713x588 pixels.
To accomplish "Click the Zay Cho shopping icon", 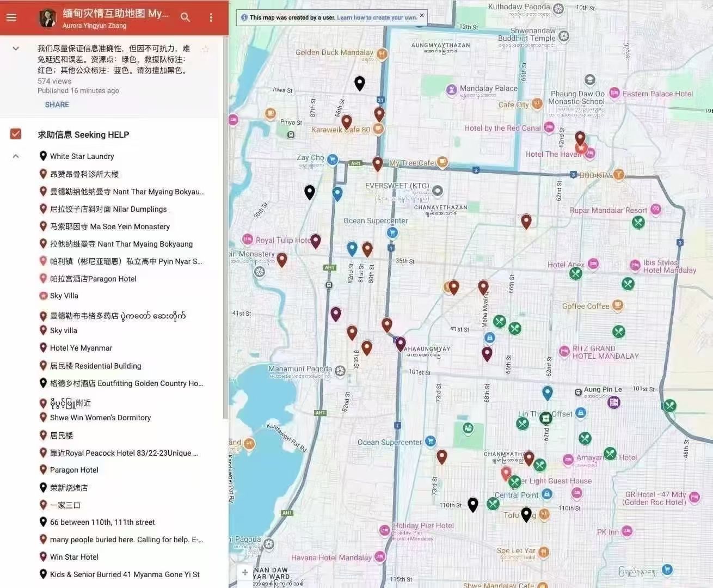I will (x=332, y=160).
